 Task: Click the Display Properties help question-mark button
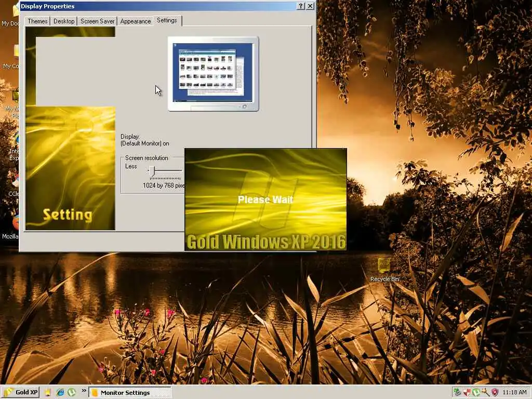pyautogui.click(x=301, y=6)
